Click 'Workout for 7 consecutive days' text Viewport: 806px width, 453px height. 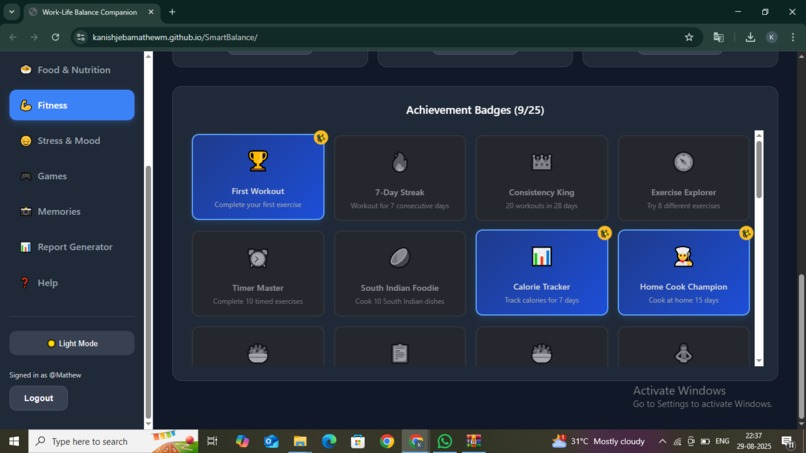pyautogui.click(x=399, y=206)
